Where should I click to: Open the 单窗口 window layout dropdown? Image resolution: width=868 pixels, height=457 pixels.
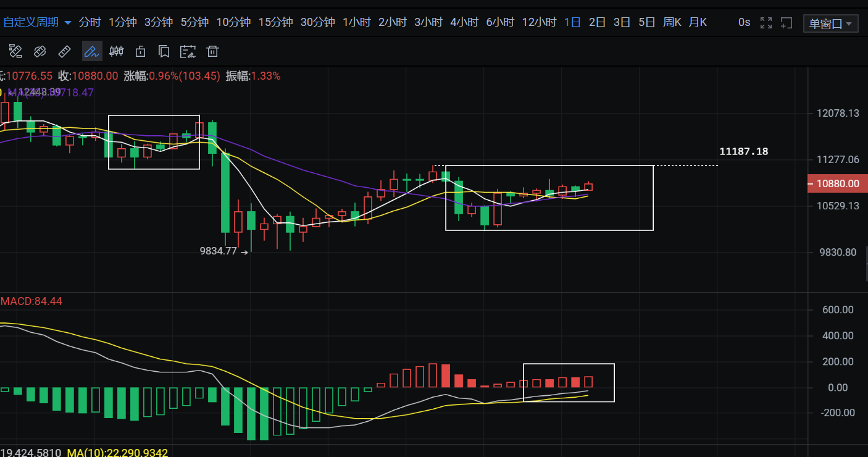(831, 23)
